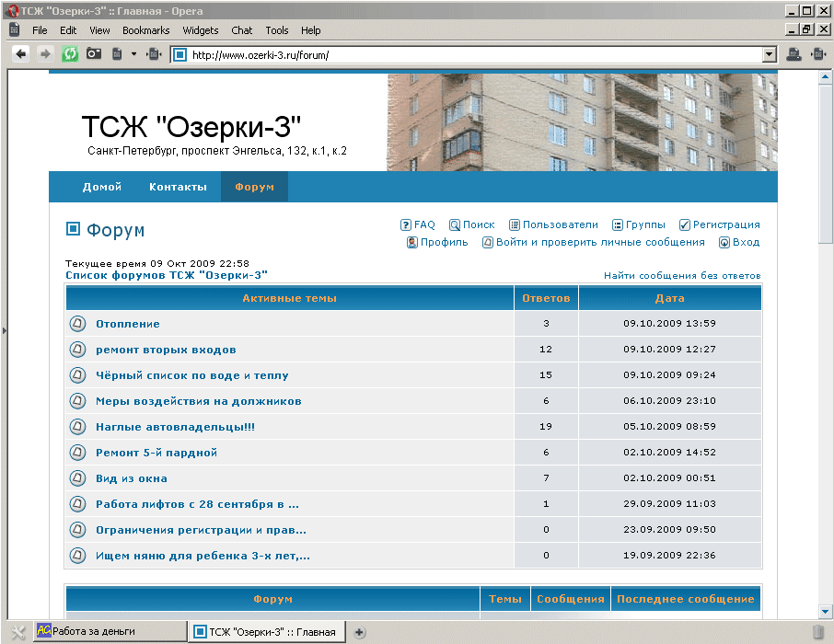Image resolution: width=834 pixels, height=644 pixels.
Task: Select the ТСЖ "Озерки-3" :: Главная tab
Action: pyautogui.click(x=268, y=632)
